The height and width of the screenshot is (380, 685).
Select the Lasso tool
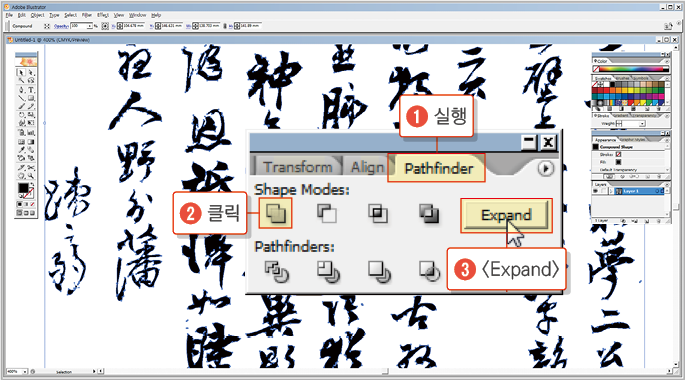[31, 80]
